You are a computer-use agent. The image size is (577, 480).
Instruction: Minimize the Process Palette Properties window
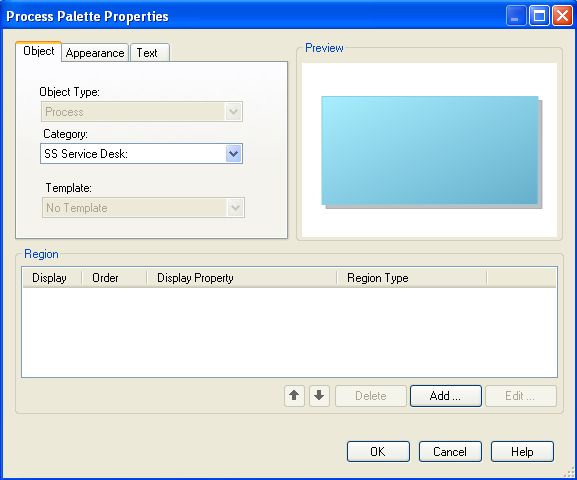(516, 16)
